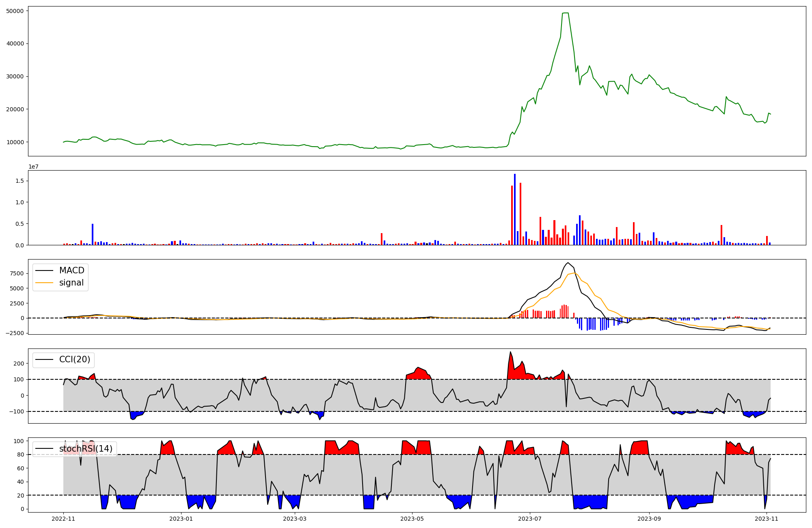The image size is (812, 528).
Task: Click the black MACD legend line swatch
Action: 45,270
